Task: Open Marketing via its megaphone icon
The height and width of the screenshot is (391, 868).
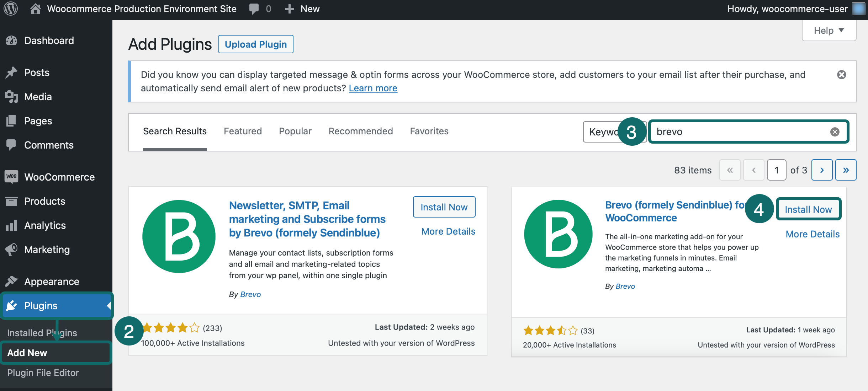Action: [x=11, y=249]
